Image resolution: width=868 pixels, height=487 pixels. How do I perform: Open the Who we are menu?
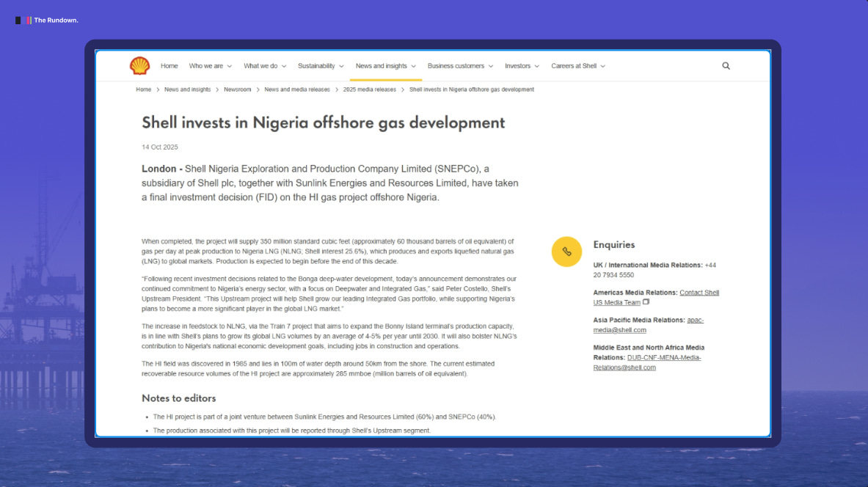pos(211,66)
